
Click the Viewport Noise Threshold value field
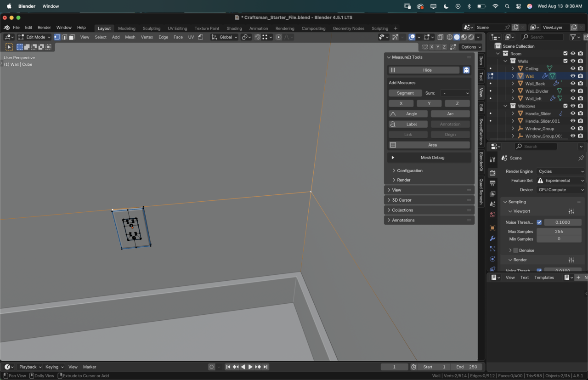563,222
